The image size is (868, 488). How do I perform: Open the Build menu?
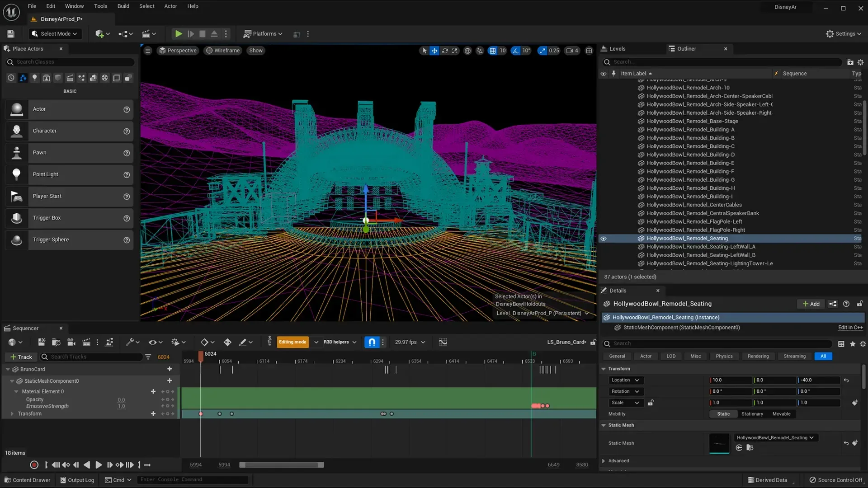coord(123,6)
